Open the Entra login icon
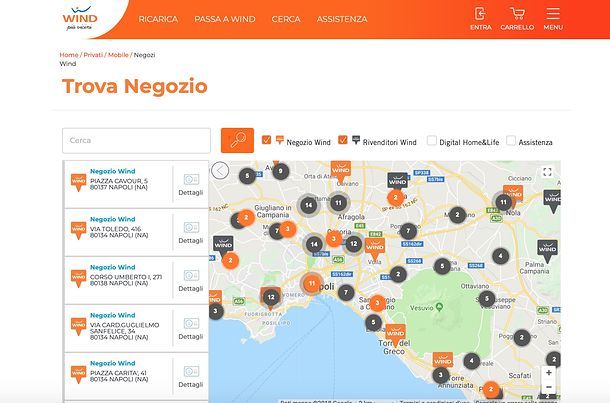This screenshot has height=403, width=610. coord(480,18)
